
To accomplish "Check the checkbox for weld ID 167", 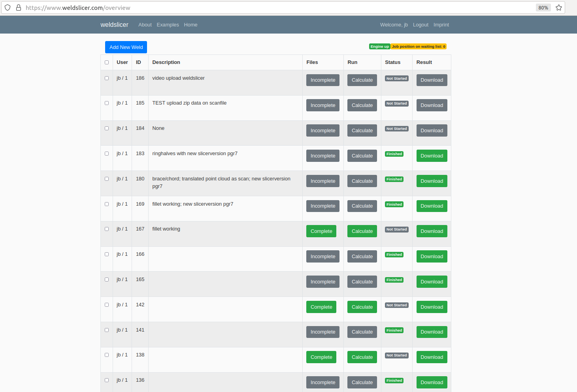I will click(107, 229).
